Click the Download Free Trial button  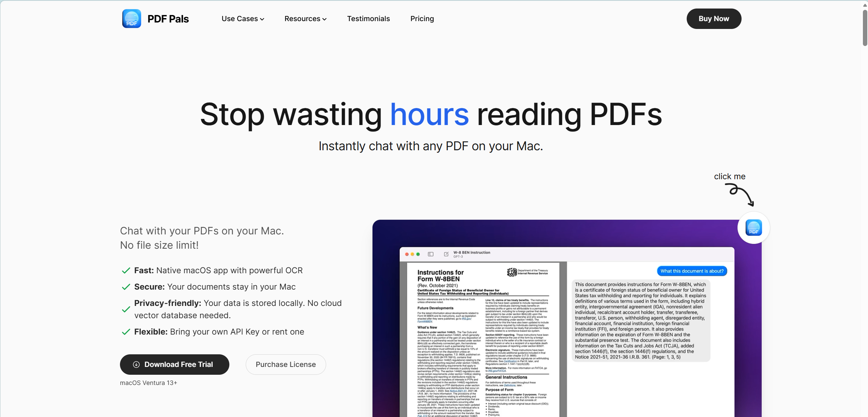pos(174,365)
